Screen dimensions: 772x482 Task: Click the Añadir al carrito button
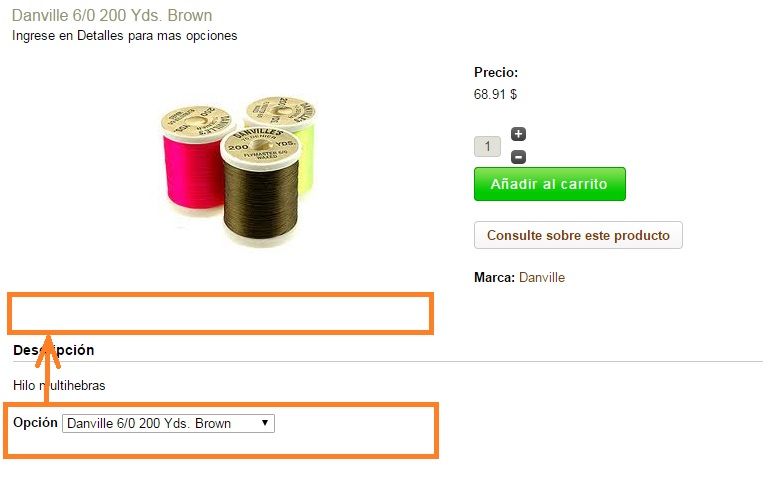549,184
